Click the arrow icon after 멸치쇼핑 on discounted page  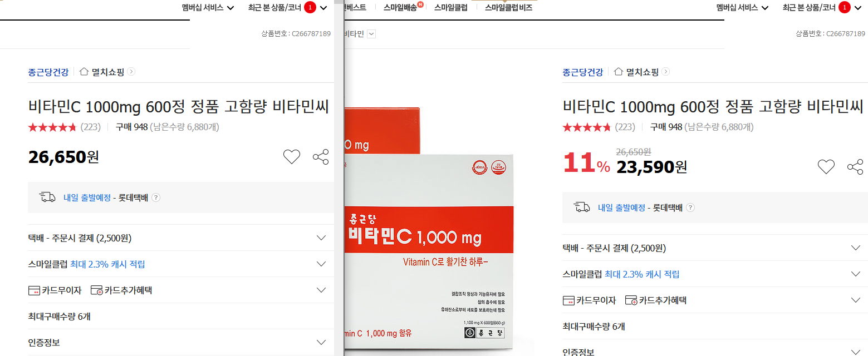coord(666,71)
